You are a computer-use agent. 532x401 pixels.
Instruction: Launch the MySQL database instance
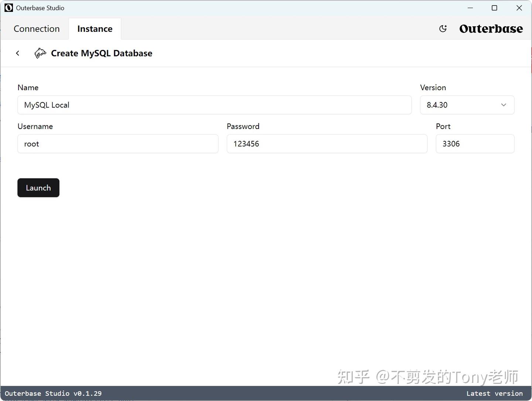pos(38,188)
